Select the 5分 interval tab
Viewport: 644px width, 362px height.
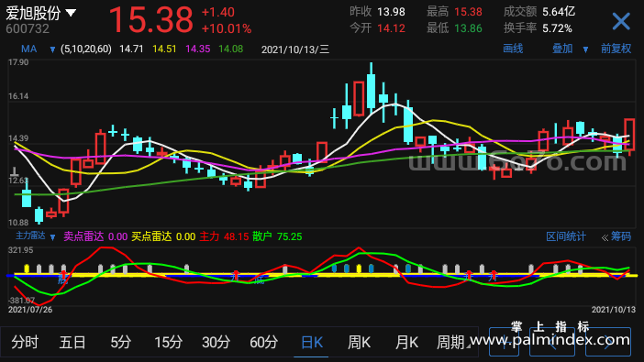(120, 342)
